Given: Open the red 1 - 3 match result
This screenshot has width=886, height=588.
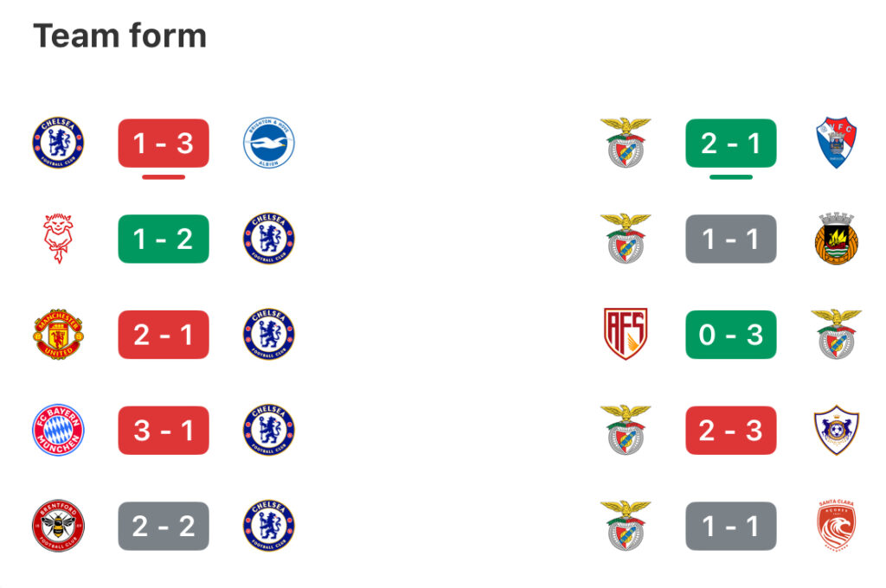Looking at the screenshot, I should pos(164,144).
